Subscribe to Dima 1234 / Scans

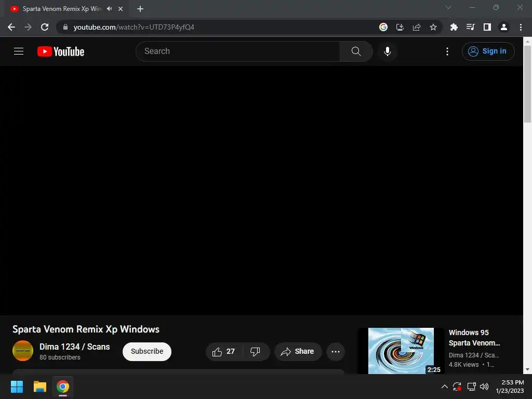click(147, 352)
